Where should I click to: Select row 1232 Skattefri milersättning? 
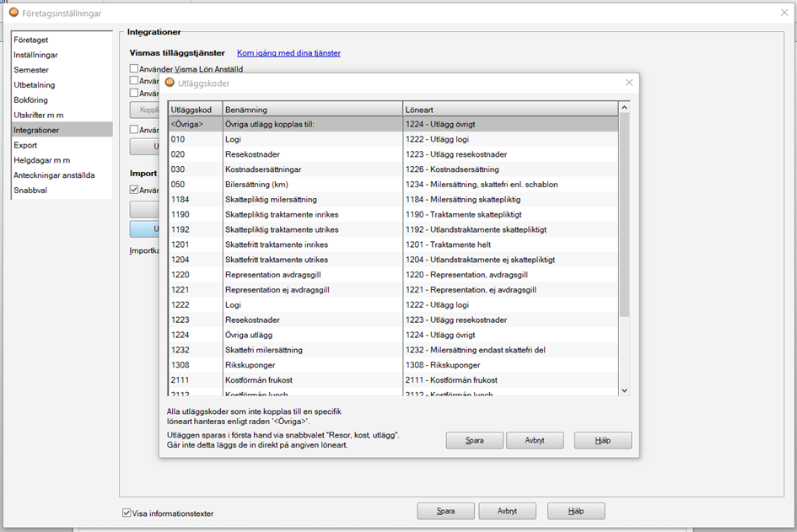tap(393, 350)
